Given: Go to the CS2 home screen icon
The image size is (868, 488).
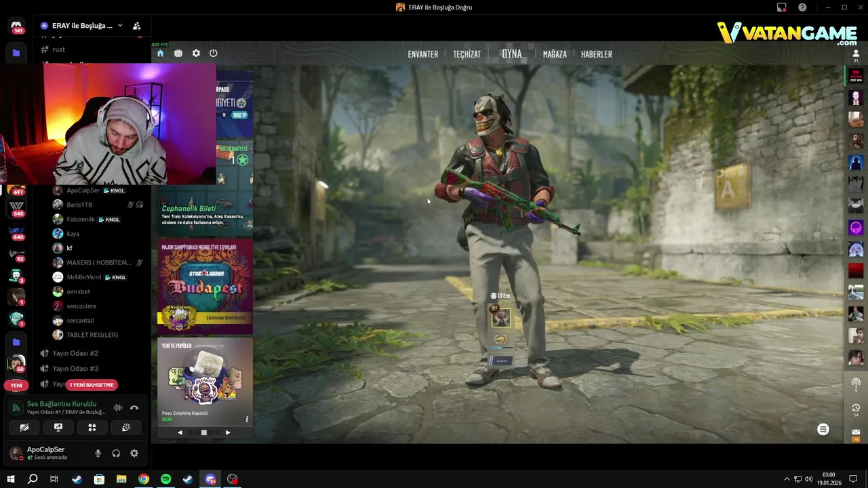Looking at the screenshot, I should (x=160, y=54).
